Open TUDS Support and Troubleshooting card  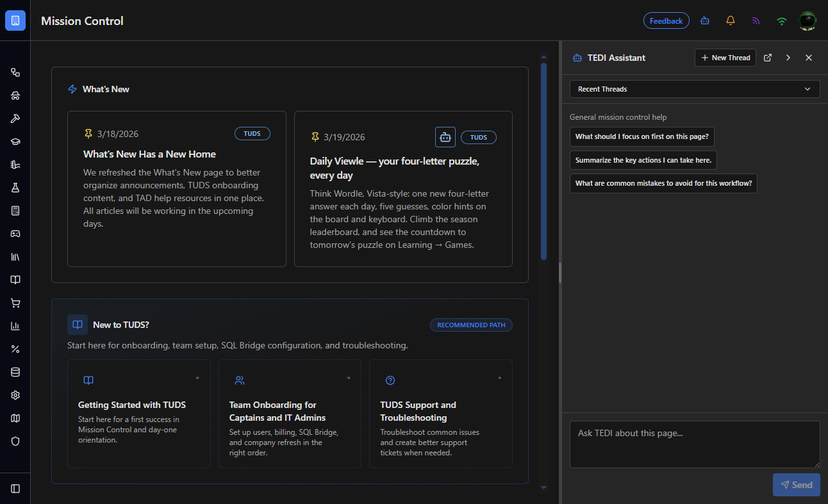[x=441, y=414]
